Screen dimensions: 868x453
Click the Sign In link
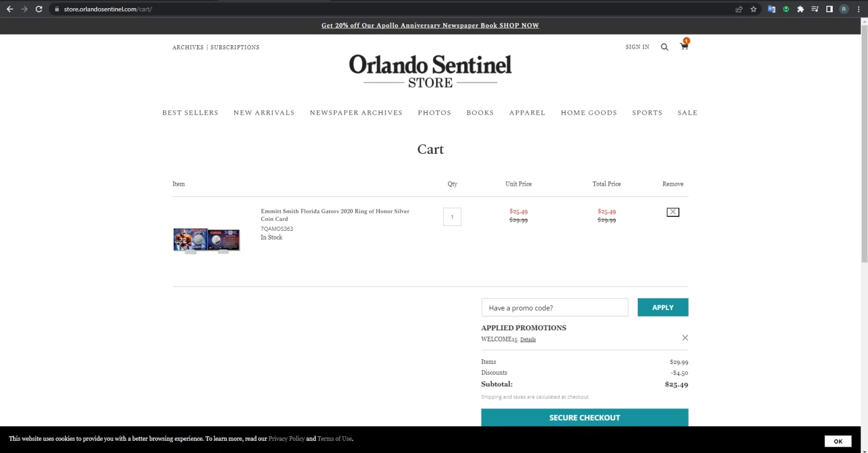pyautogui.click(x=637, y=47)
